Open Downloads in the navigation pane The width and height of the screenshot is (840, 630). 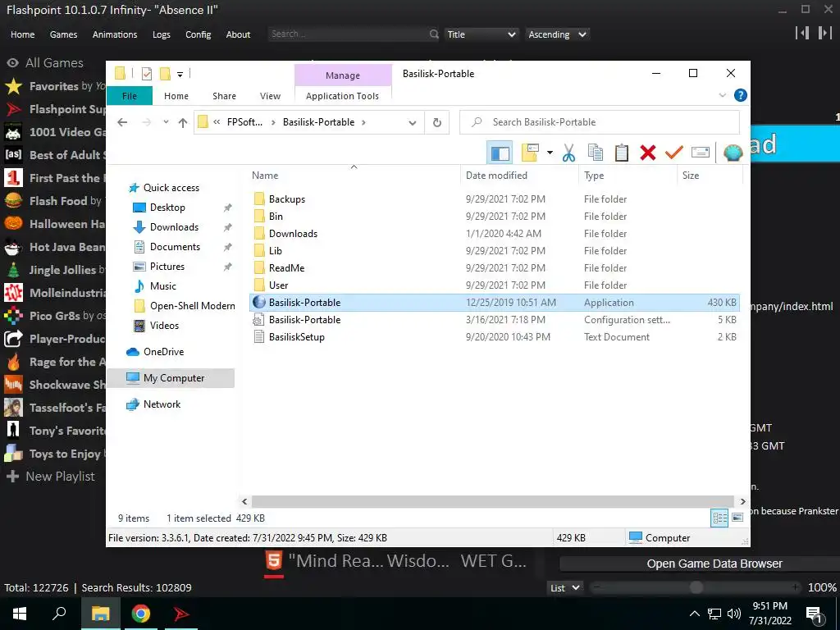174,227
